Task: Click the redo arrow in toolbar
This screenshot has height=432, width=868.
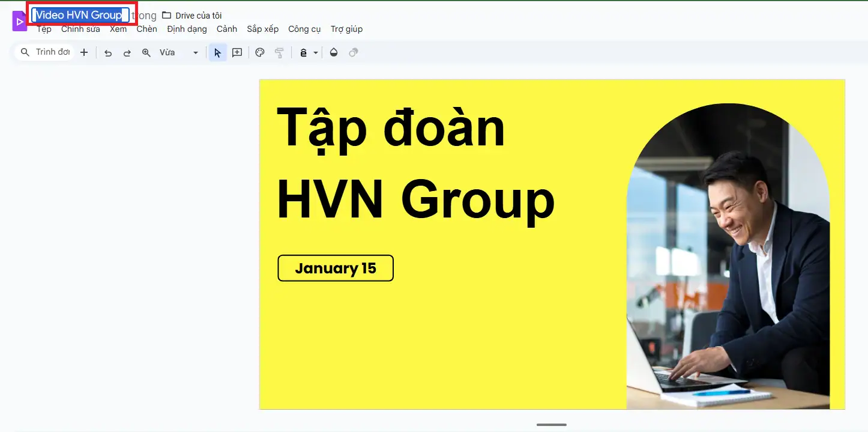Action: (x=127, y=53)
